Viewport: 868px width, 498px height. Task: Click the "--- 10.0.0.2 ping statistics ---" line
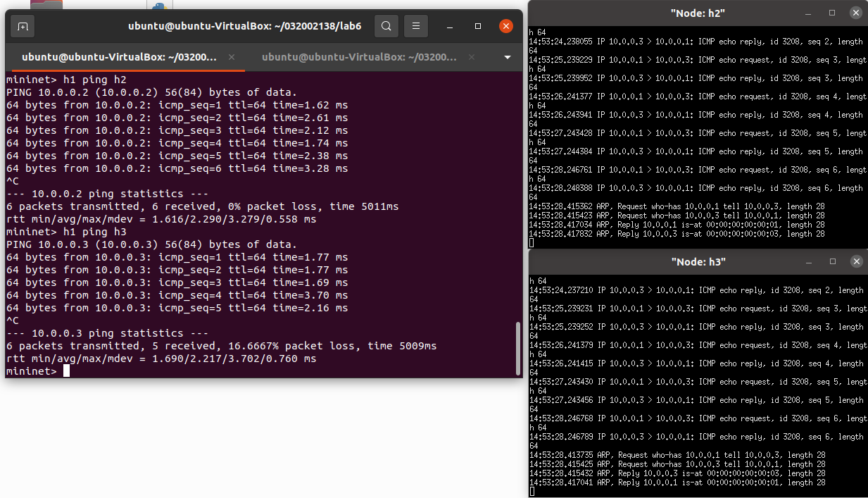[x=107, y=194]
